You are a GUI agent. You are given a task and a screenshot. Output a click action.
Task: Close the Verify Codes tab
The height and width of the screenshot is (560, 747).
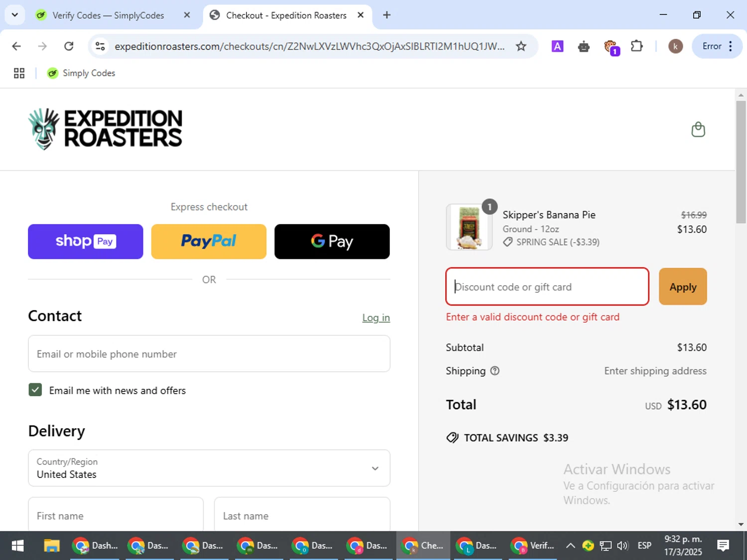tap(187, 15)
